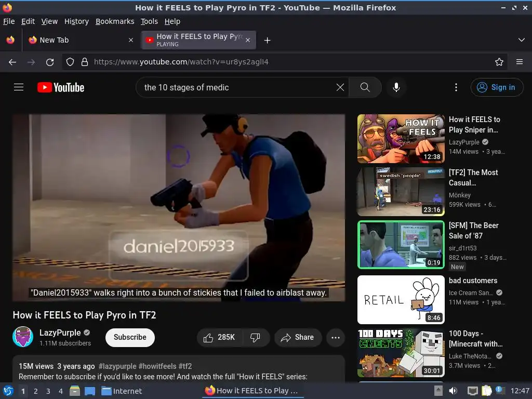The width and height of the screenshot is (532, 399).
Task: Open How it FEELS to Play Sniper thumbnail
Action: [401, 138]
